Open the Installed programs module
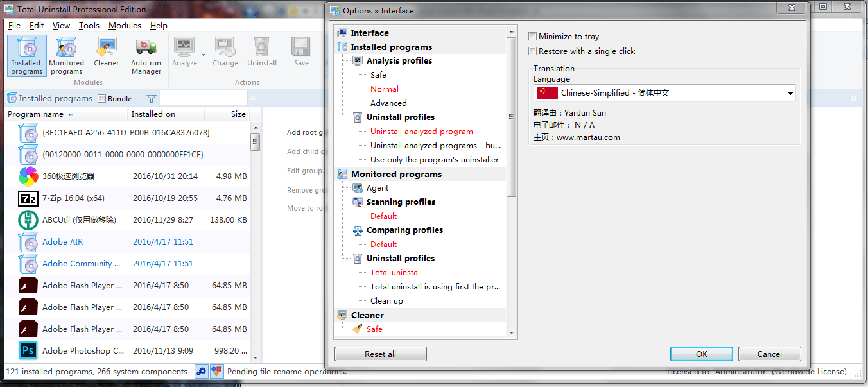The width and height of the screenshot is (868, 387). click(x=26, y=55)
